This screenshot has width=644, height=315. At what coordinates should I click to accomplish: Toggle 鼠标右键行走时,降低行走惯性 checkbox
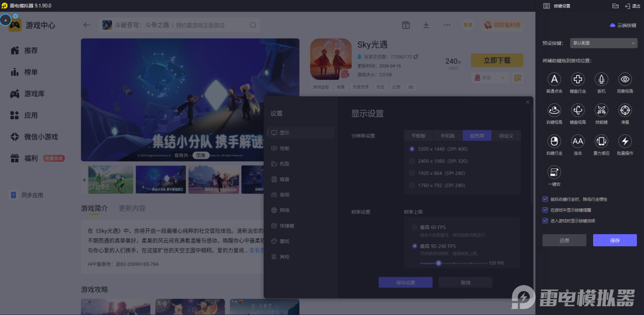pyautogui.click(x=545, y=199)
